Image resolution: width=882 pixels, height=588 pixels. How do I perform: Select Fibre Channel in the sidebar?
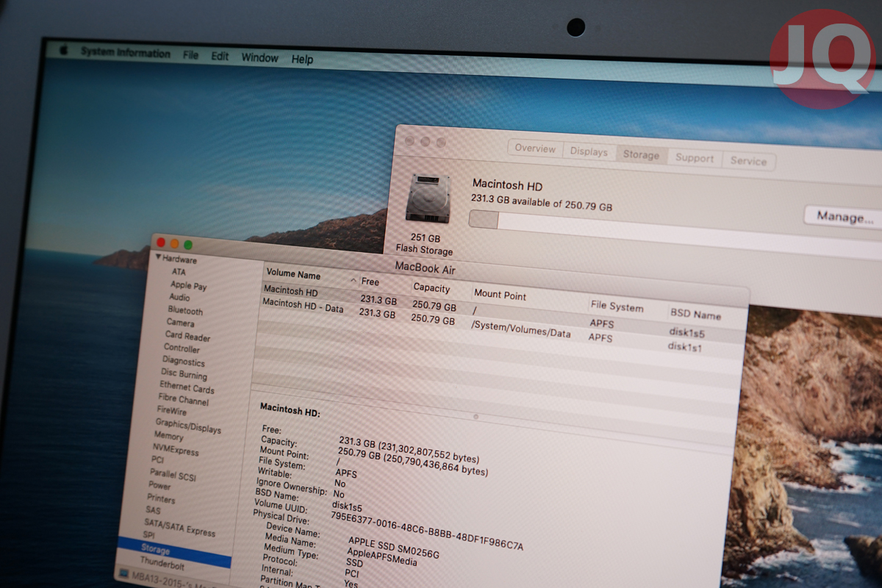pyautogui.click(x=183, y=401)
